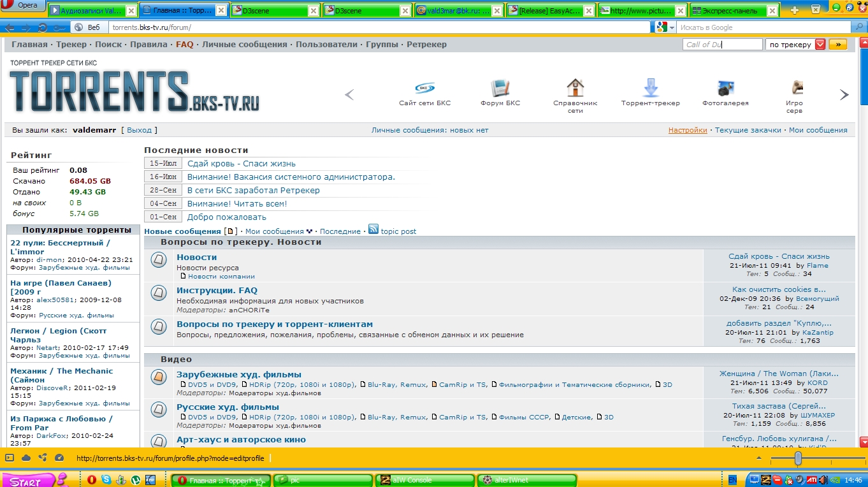Open the Настройки link
The height and width of the screenshot is (487, 868).
pyautogui.click(x=688, y=130)
